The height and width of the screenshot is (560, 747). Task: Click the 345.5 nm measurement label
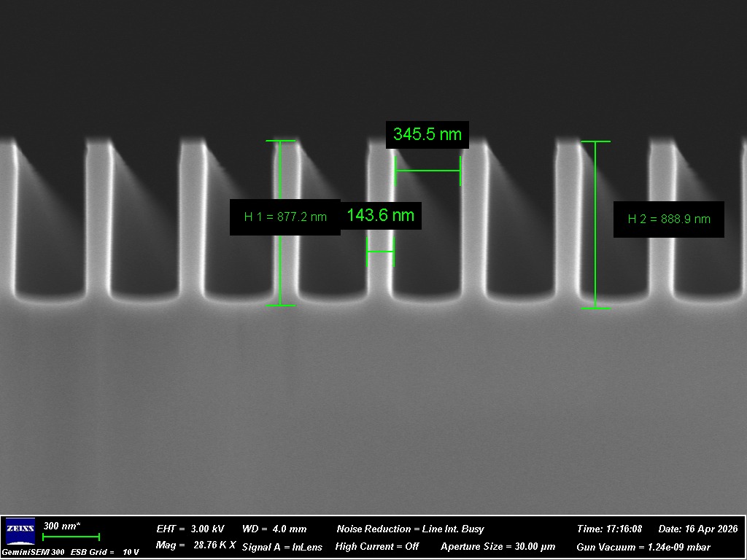click(x=427, y=134)
